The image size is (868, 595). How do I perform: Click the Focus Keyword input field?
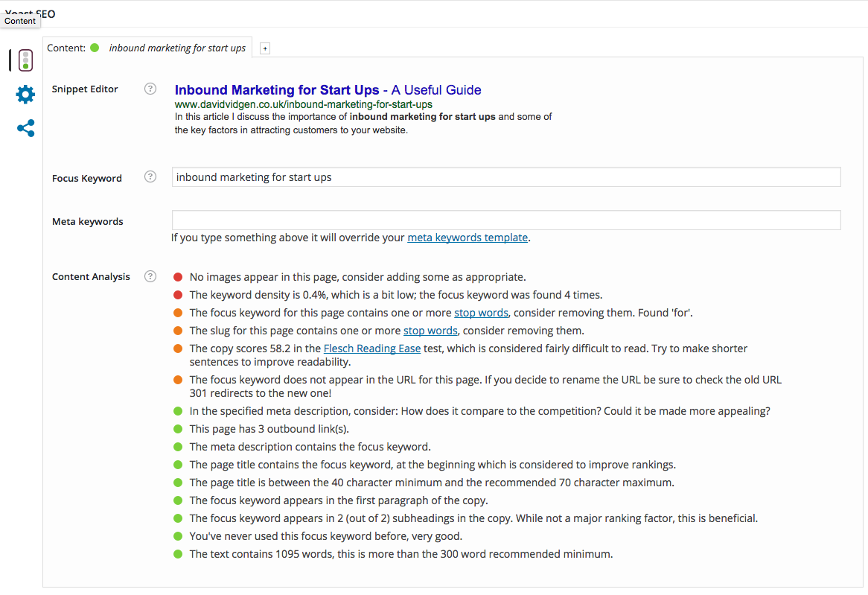[505, 177]
